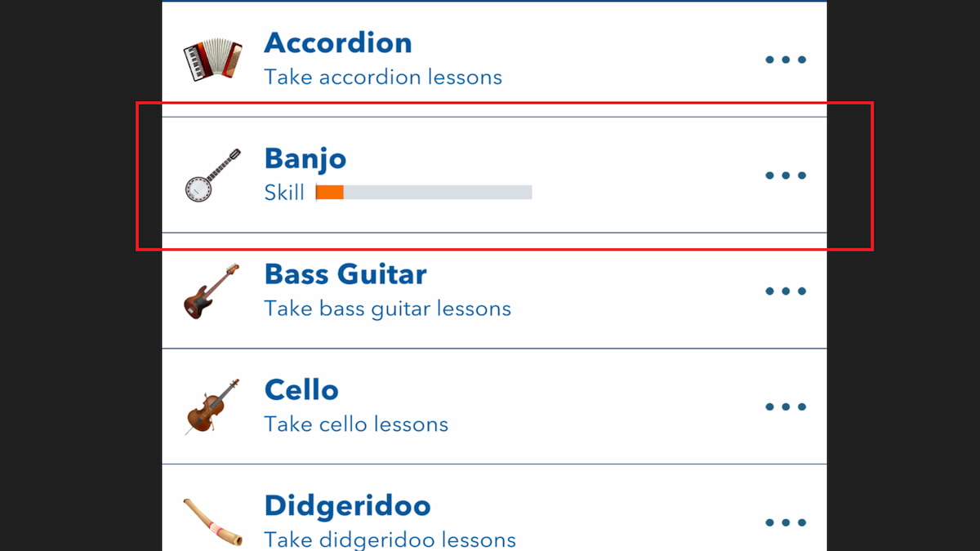980x551 pixels.
Task: Click the didgeridoo instrument icon
Action: pos(212,522)
